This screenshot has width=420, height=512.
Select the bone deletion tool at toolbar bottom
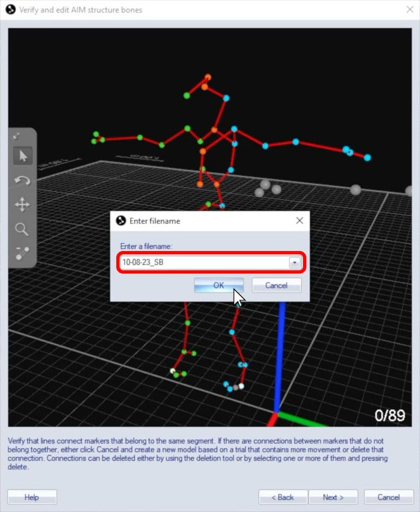[23, 253]
